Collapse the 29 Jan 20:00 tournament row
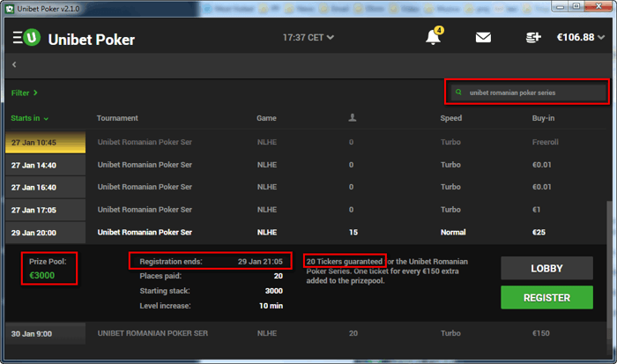Viewport: 617px width, 364px height. [306, 233]
